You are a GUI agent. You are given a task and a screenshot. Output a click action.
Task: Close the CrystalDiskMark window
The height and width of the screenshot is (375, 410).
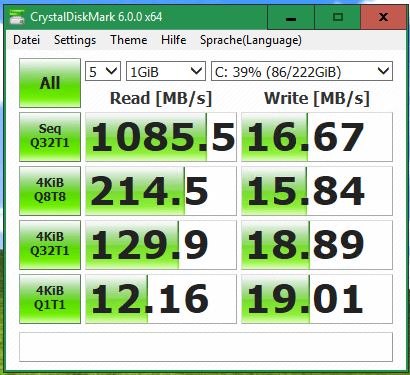pos(384,17)
